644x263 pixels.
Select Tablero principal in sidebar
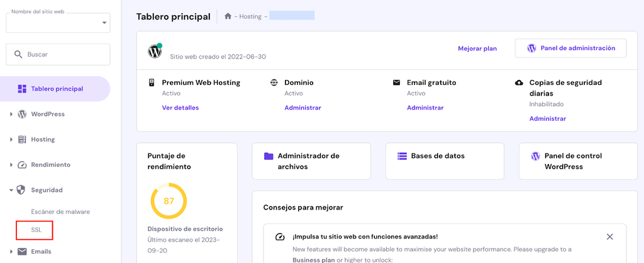tap(57, 89)
